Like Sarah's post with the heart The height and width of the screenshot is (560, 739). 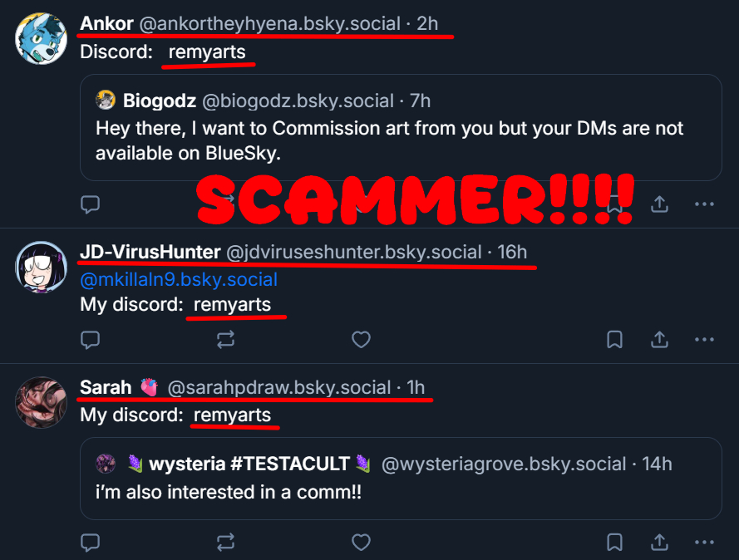coord(360,543)
